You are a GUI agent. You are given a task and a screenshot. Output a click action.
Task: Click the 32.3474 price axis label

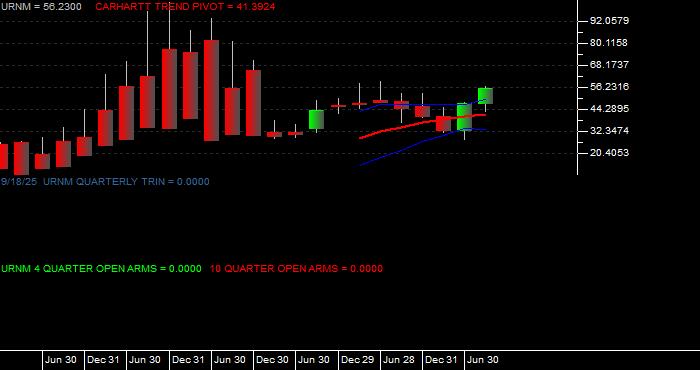tap(609, 131)
